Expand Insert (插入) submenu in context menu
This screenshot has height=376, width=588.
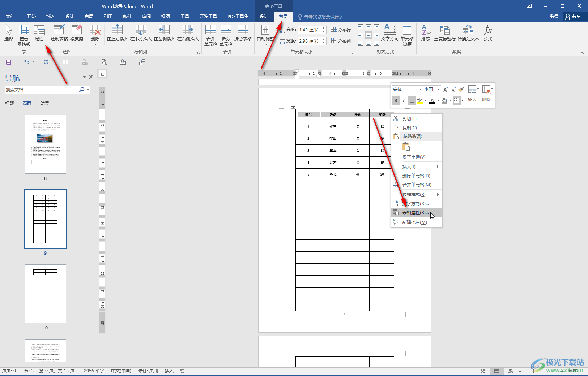(x=417, y=167)
